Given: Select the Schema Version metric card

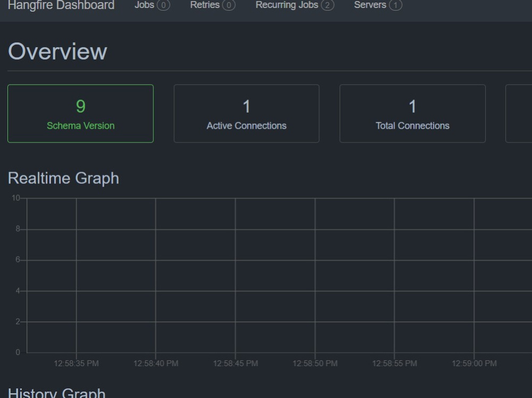Looking at the screenshot, I should [80, 114].
